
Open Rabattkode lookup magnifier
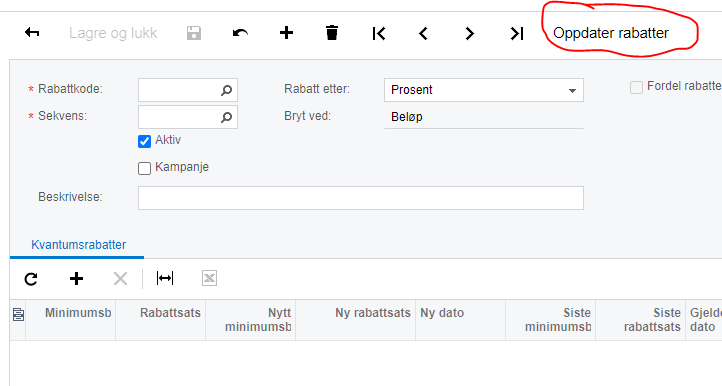pos(226,90)
